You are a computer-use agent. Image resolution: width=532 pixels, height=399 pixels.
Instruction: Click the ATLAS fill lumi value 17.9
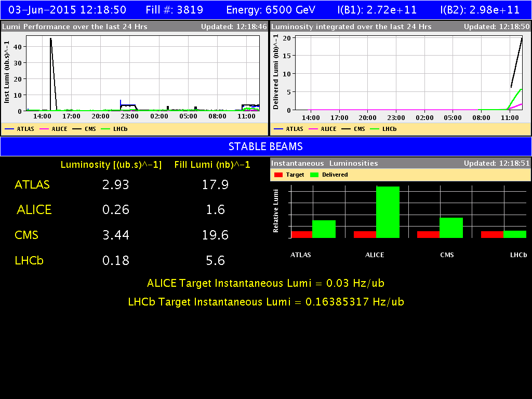tap(215, 184)
